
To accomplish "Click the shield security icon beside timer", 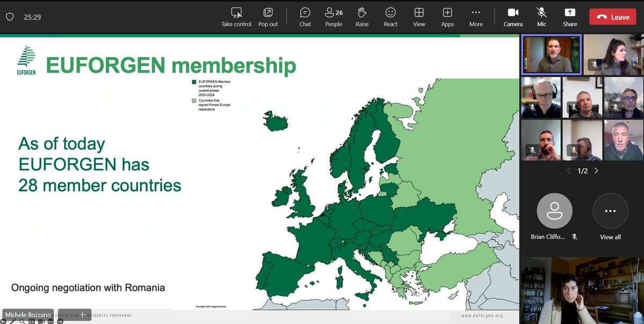I will point(9,17).
